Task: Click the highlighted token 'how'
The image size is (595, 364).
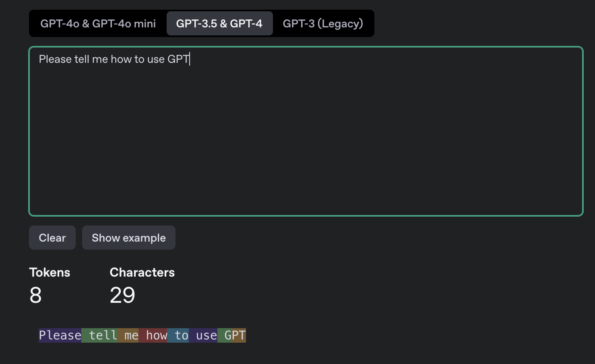Action: click(x=153, y=335)
